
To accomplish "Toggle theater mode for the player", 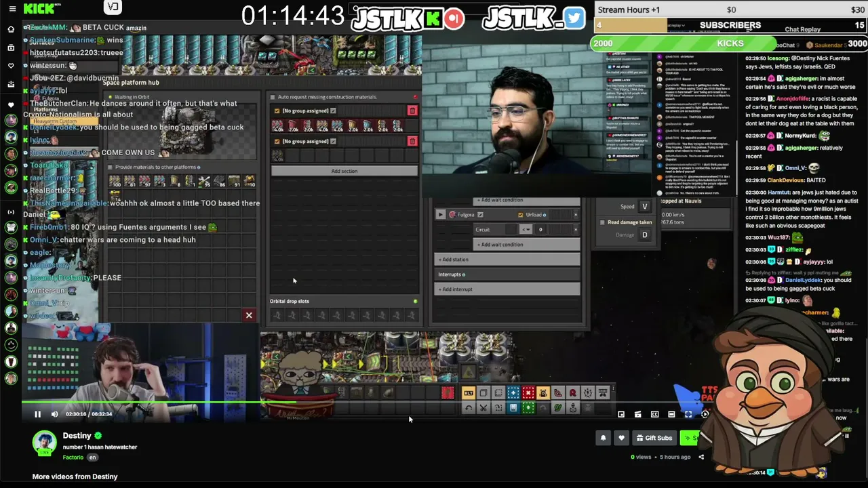I will (671, 414).
